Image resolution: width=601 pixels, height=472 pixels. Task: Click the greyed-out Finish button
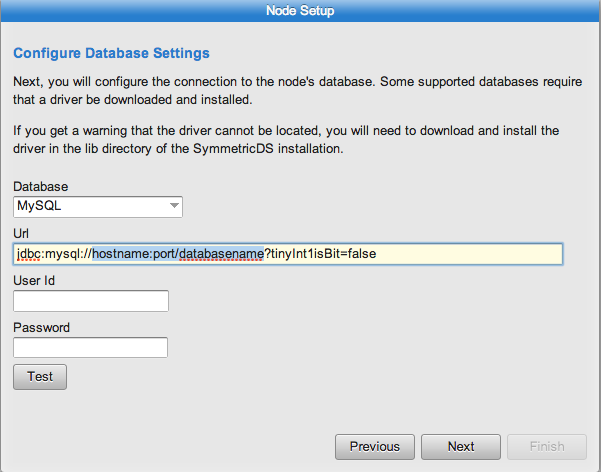click(547, 447)
